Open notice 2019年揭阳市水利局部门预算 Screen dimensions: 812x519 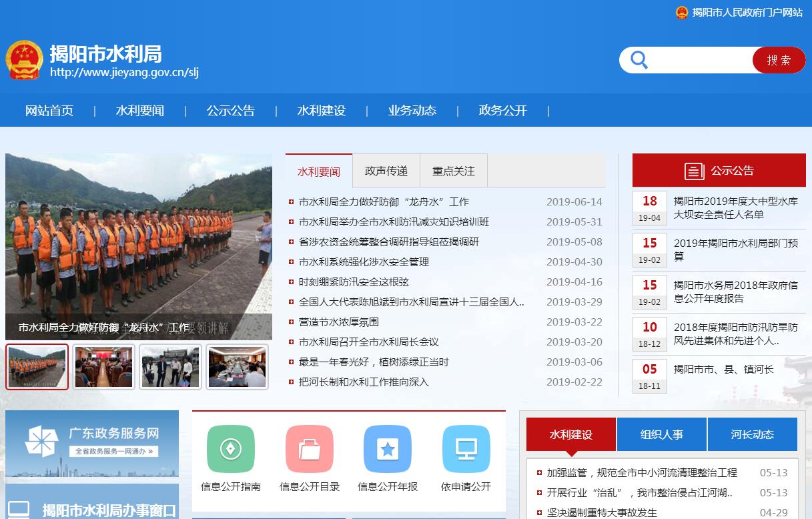pos(735,249)
